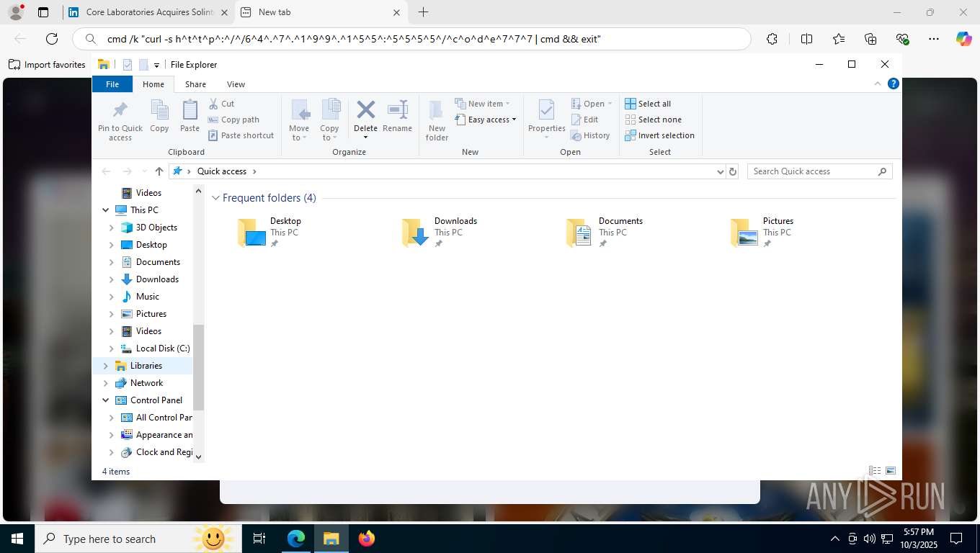Select Clock and Region tree item

[x=164, y=452]
